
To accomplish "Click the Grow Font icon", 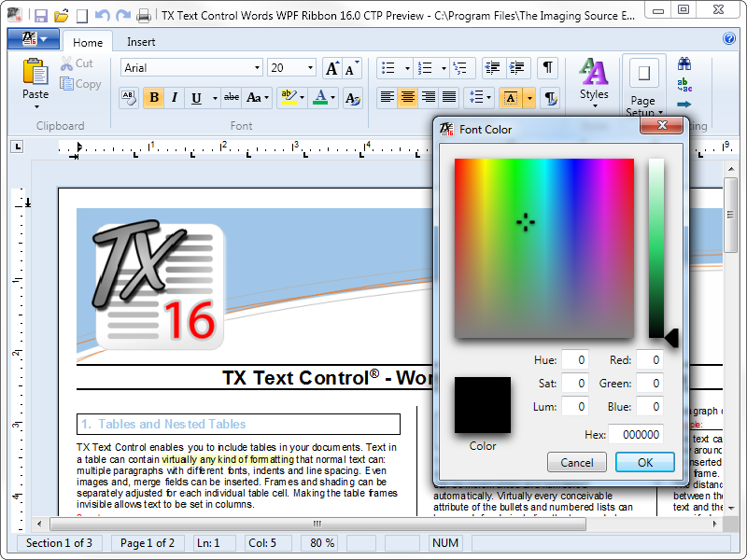I will [331, 68].
